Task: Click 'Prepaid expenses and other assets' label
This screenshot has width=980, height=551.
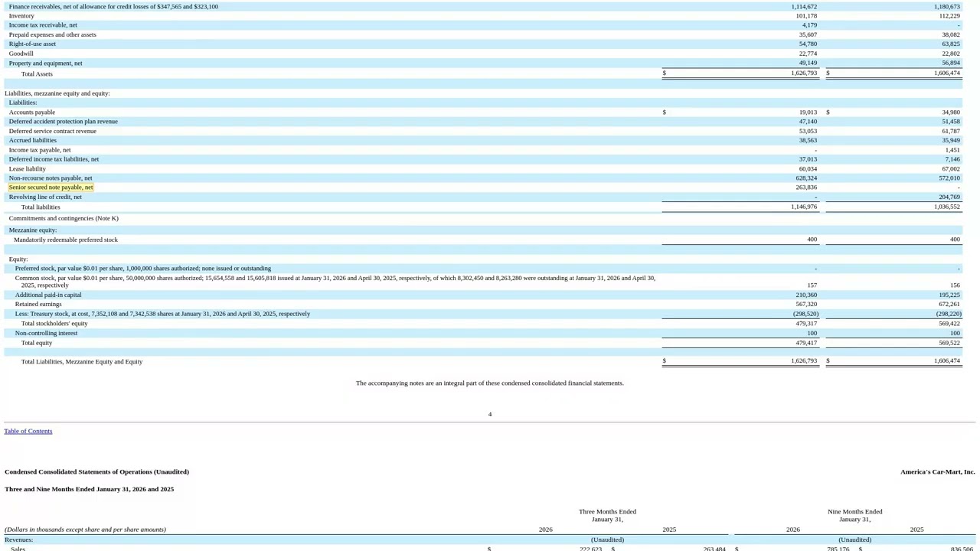Action: 52,35
